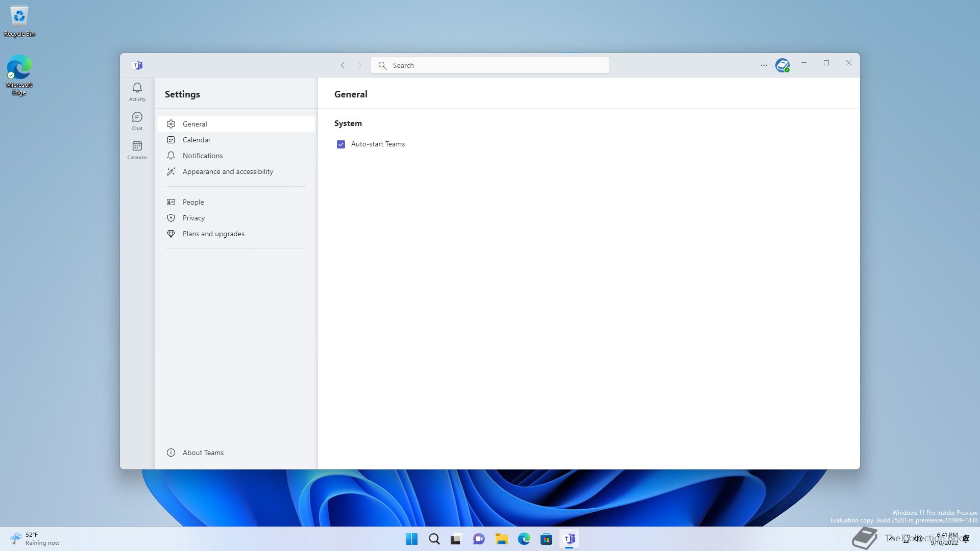
Task: Launch Microsoft Edge from the taskbar
Action: pyautogui.click(x=524, y=539)
